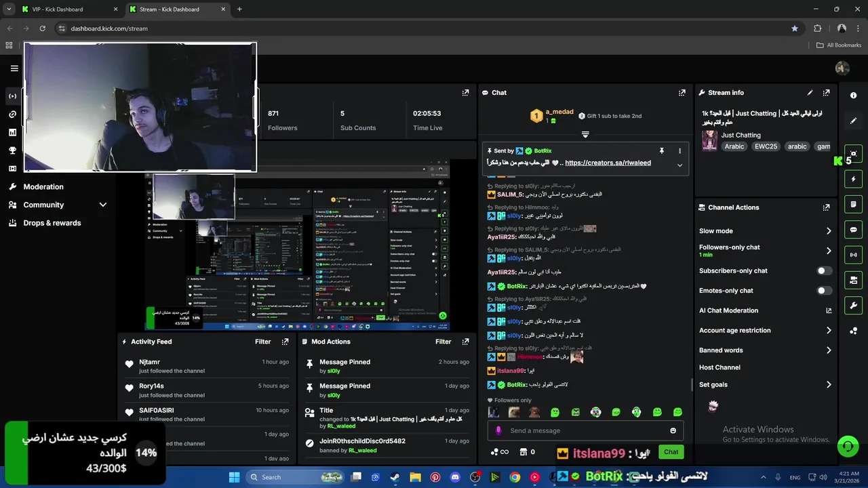Unpin the pinned BotRix message
Screen dimensions: 868x488
(x=662, y=150)
